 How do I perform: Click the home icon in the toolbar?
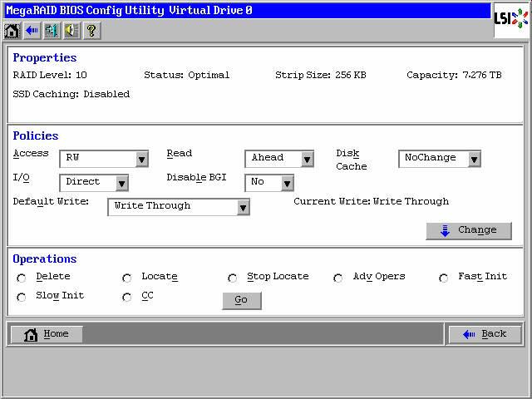12,32
